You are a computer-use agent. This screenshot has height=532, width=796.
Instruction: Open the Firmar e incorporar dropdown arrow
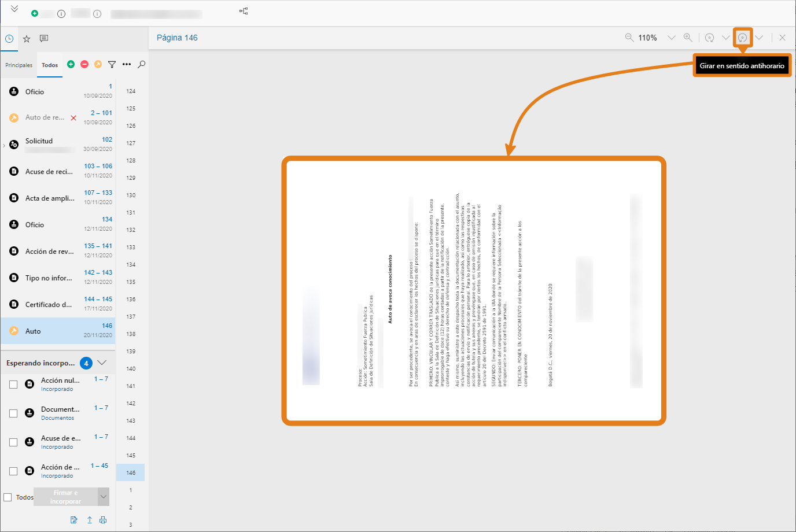click(x=104, y=497)
